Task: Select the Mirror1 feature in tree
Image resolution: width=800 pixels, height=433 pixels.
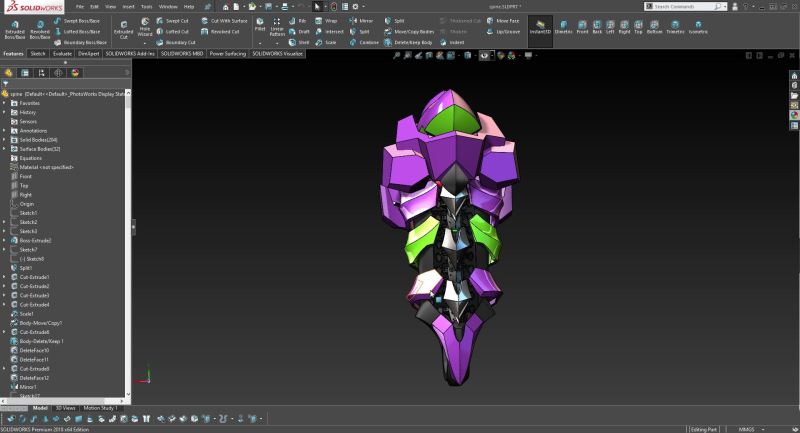Action: coord(23,387)
